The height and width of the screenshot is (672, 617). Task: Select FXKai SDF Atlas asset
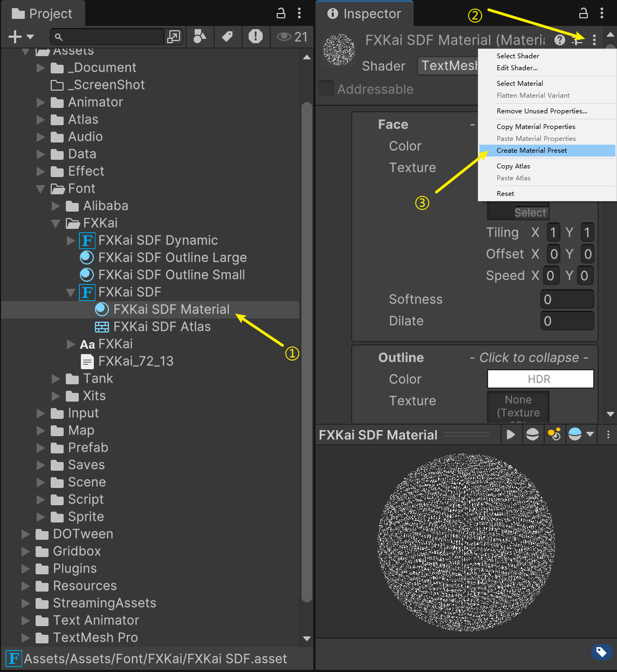(161, 327)
